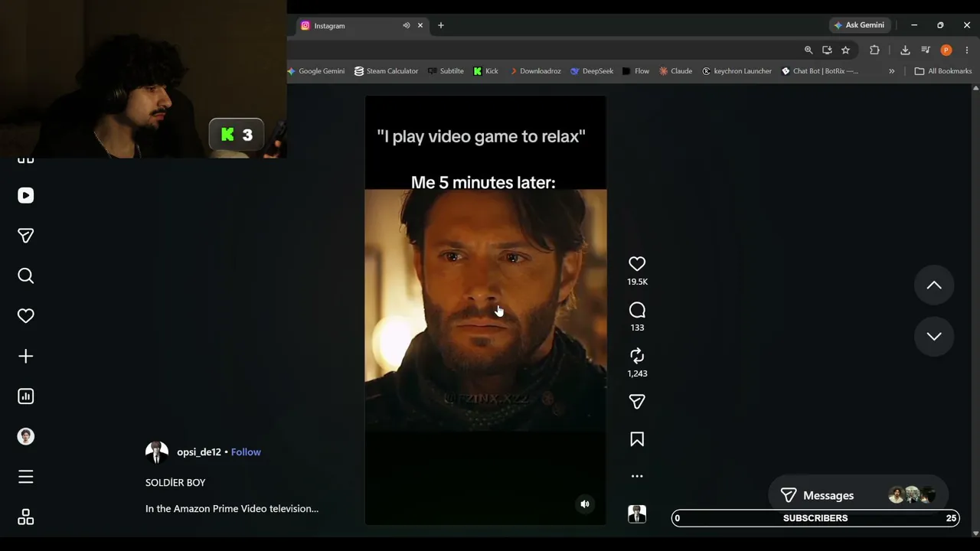Create a new post with the plus icon
Screen dimensions: 980x551
pos(26,356)
